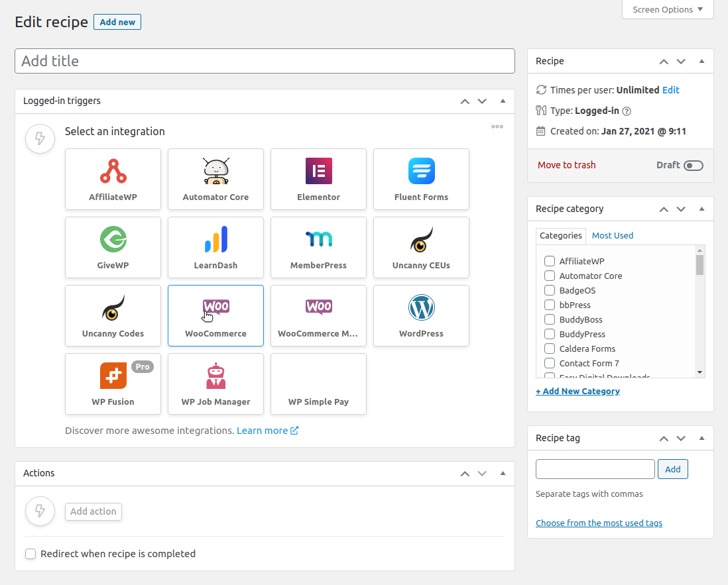The height and width of the screenshot is (585, 728).
Task: Pick the MemberPress integration
Action: tap(318, 247)
